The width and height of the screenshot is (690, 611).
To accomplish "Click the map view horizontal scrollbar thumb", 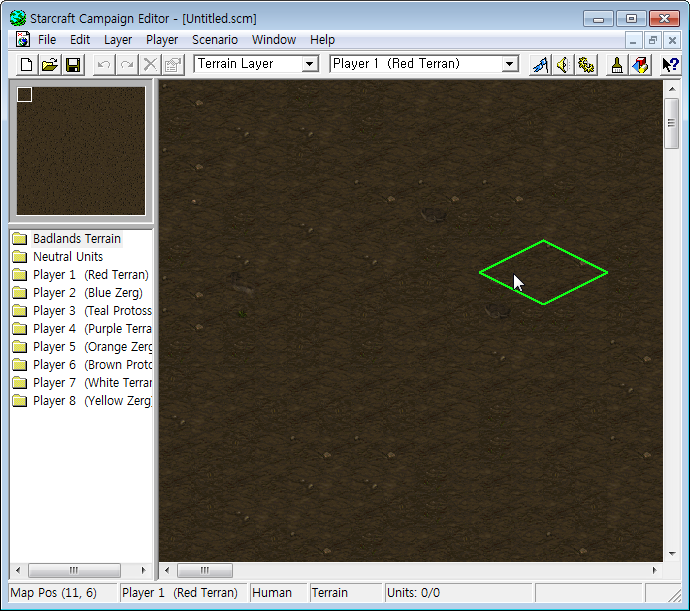I will [205, 571].
